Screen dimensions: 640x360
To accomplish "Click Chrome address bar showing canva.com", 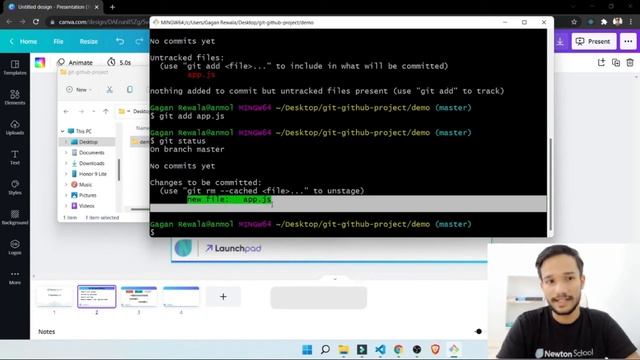I will [x=98, y=22].
